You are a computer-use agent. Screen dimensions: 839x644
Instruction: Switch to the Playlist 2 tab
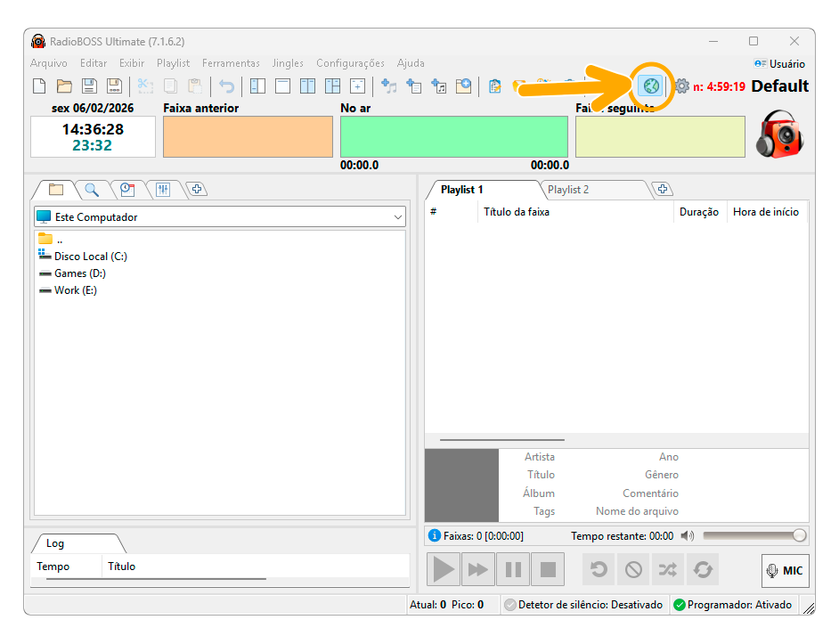coord(568,190)
